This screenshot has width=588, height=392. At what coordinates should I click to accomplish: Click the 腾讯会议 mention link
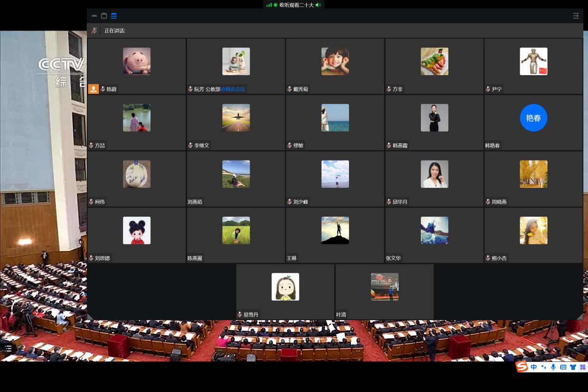click(x=233, y=89)
